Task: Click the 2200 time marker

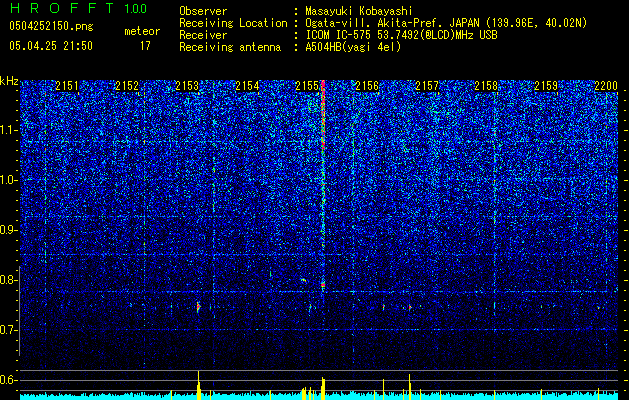Action: point(606,86)
